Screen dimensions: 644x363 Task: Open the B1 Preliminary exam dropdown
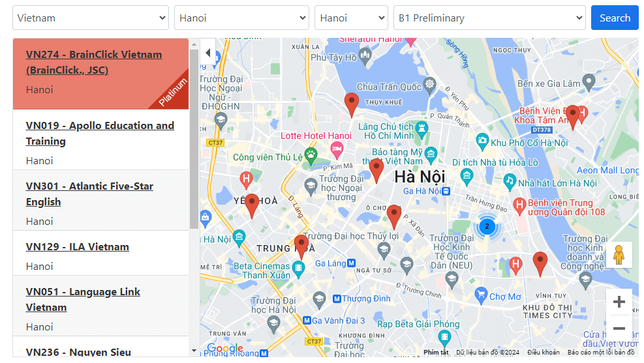pos(489,18)
